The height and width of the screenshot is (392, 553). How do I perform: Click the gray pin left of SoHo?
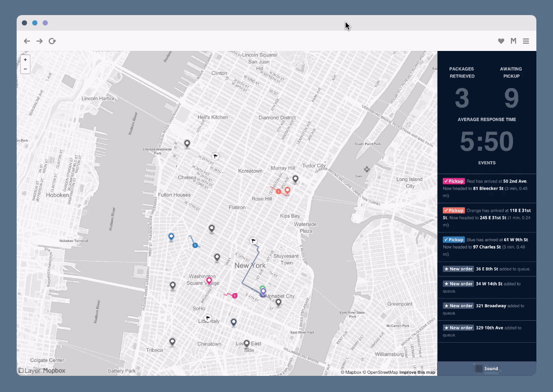click(x=173, y=285)
